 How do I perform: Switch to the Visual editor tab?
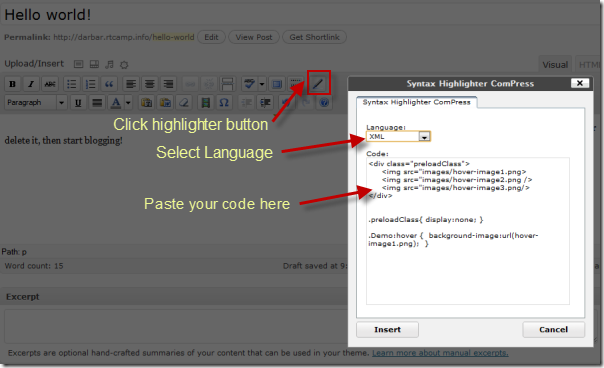click(x=555, y=65)
